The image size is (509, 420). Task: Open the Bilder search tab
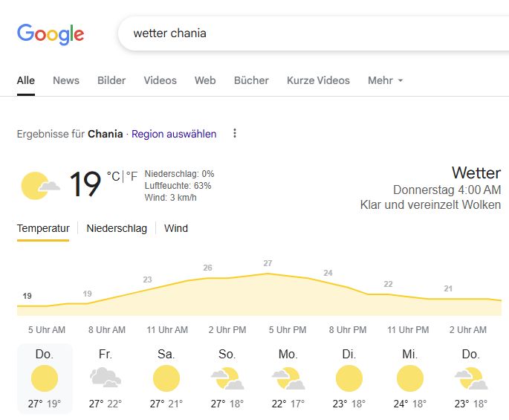[x=111, y=80]
